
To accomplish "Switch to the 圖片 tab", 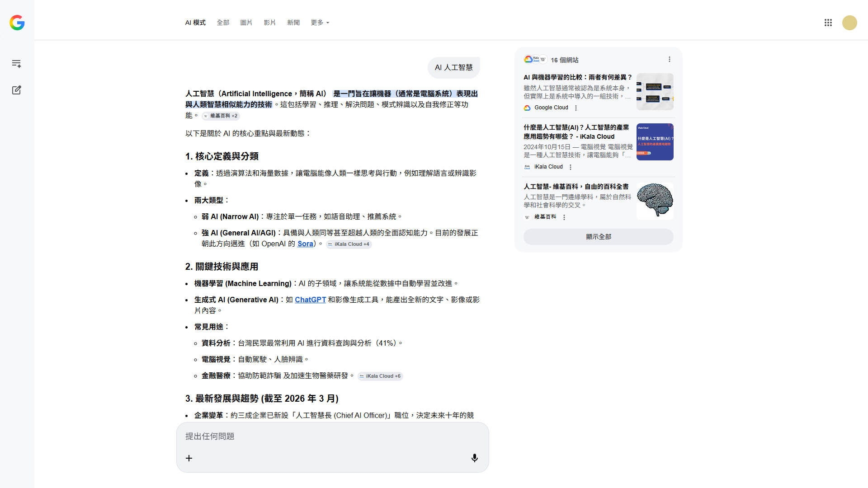I will [246, 23].
